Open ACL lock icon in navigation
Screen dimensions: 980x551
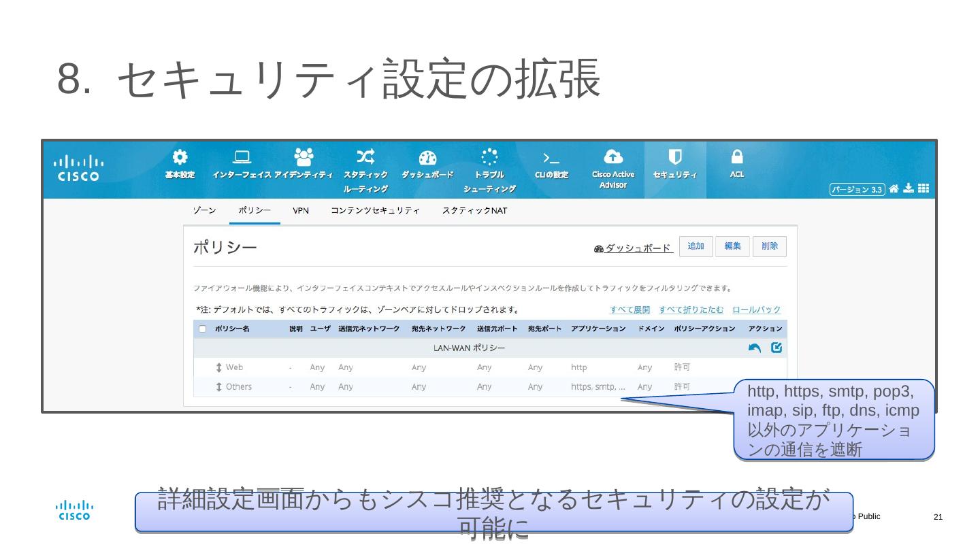pyautogui.click(x=737, y=157)
